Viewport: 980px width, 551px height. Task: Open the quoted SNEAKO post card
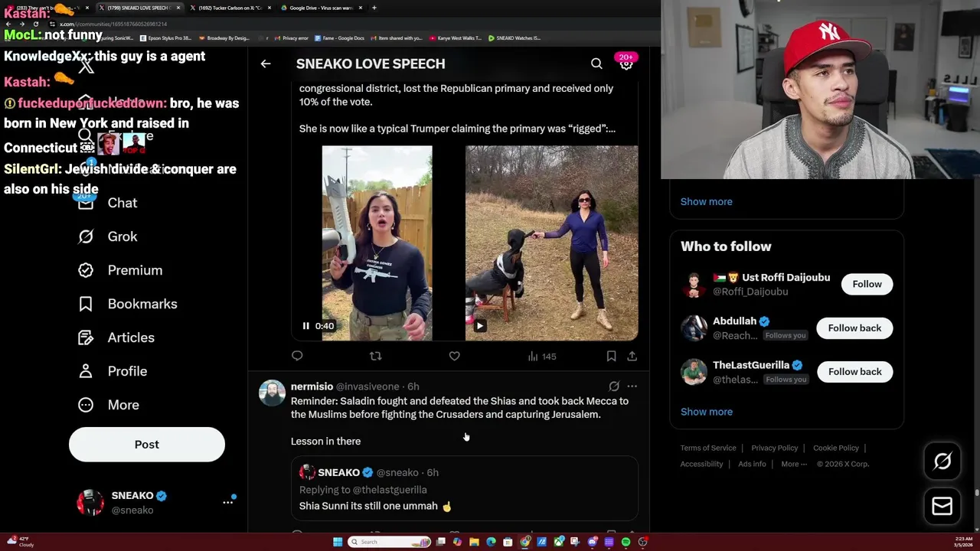[465, 489]
